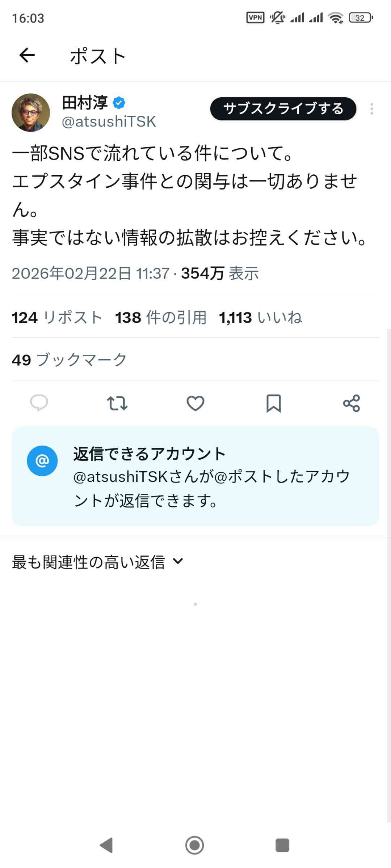Like the post with heart icon
The width and height of the screenshot is (391, 868).
195,403
